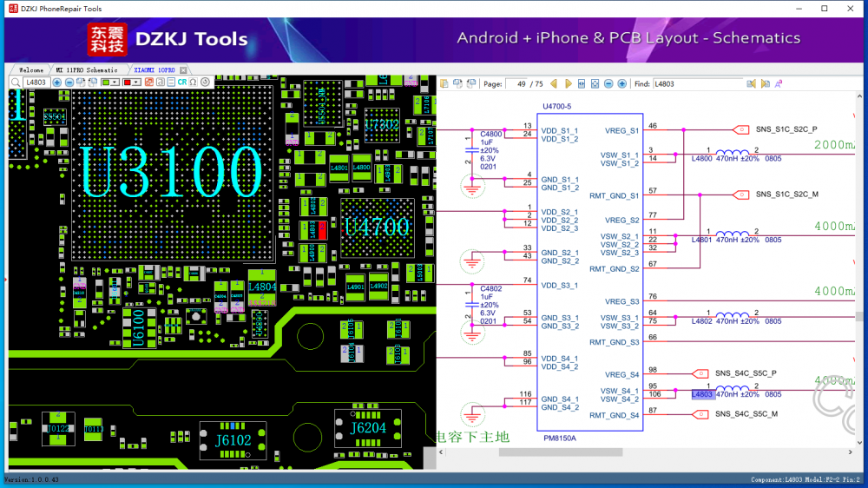The image size is (868, 488).
Task: Zoom out on the PCB layout view
Action: point(69,82)
